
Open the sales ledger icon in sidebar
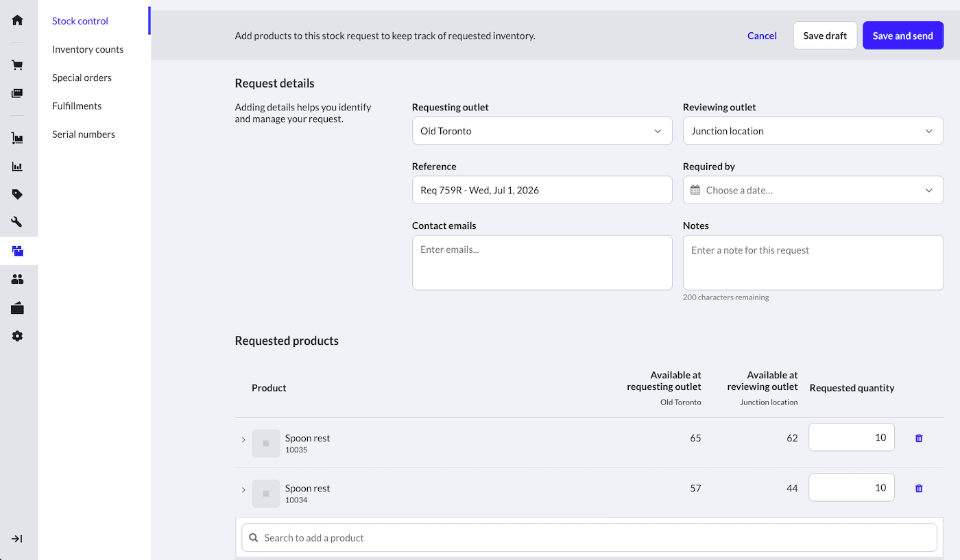17,93
